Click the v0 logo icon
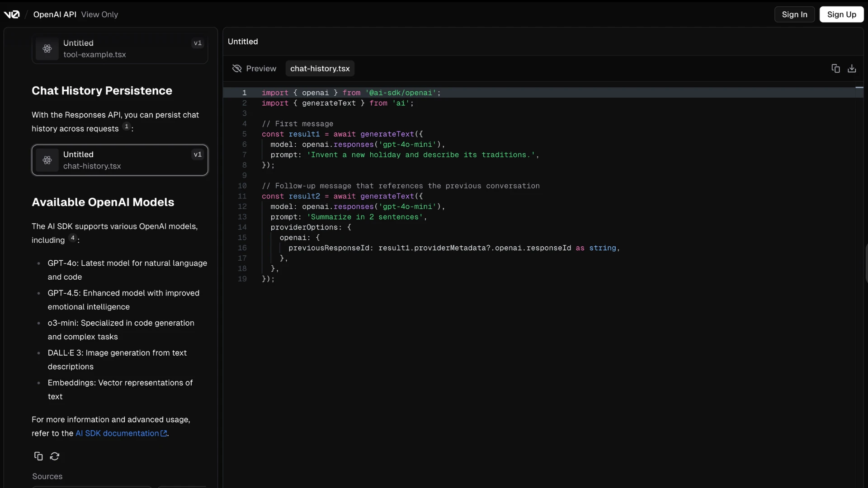868x488 pixels. pos(12,14)
